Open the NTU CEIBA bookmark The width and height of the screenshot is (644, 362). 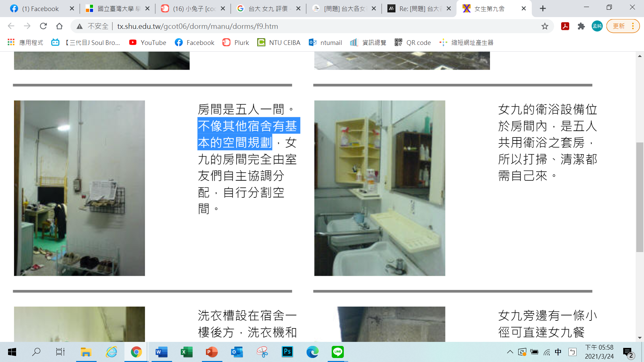tap(279, 43)
